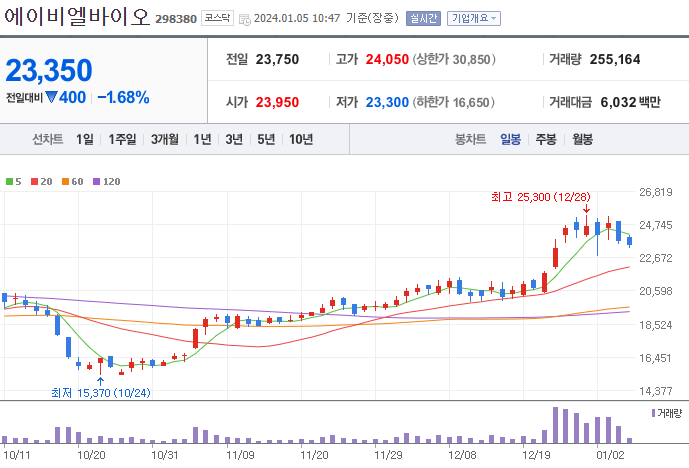Click the green 5-day moving average legend swatch
The width and height of the screenshot is (689, 468).
[x=9, y=181]
